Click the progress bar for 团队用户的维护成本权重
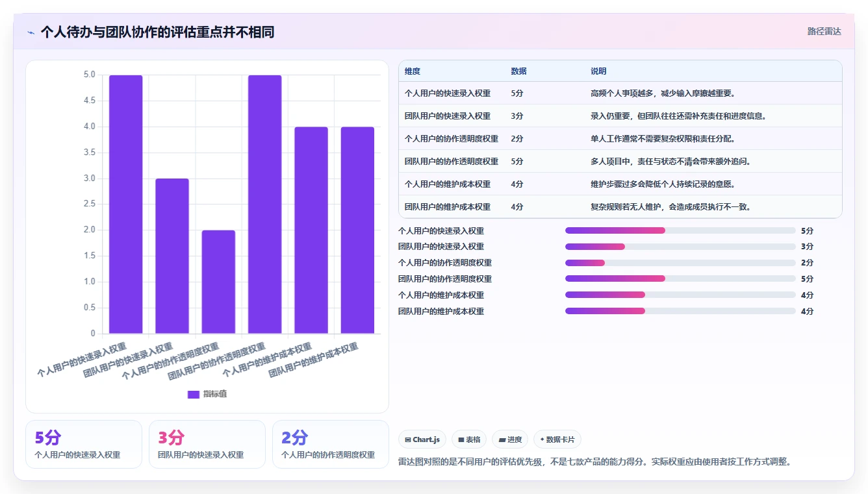 click(x=680, y=311)
